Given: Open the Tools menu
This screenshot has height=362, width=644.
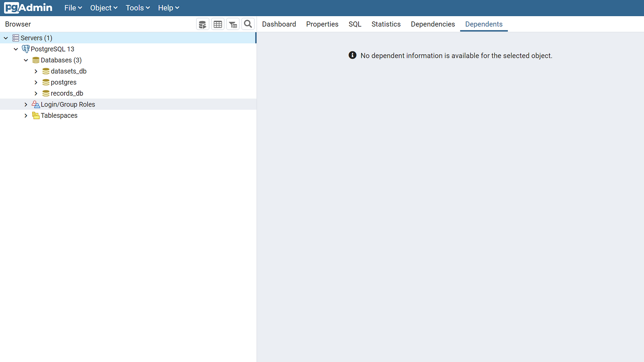Looking at the screenshot, I should (138, 8).
